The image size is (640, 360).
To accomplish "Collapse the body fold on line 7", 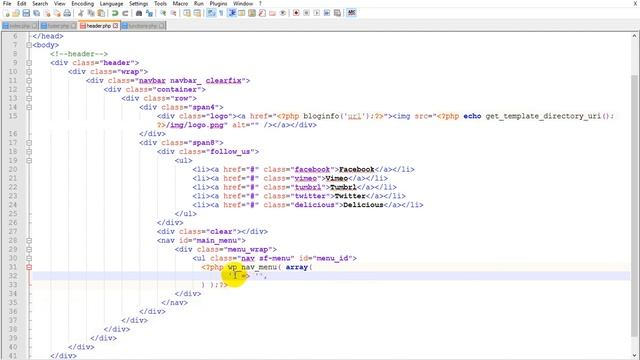I will click(29, 45).
